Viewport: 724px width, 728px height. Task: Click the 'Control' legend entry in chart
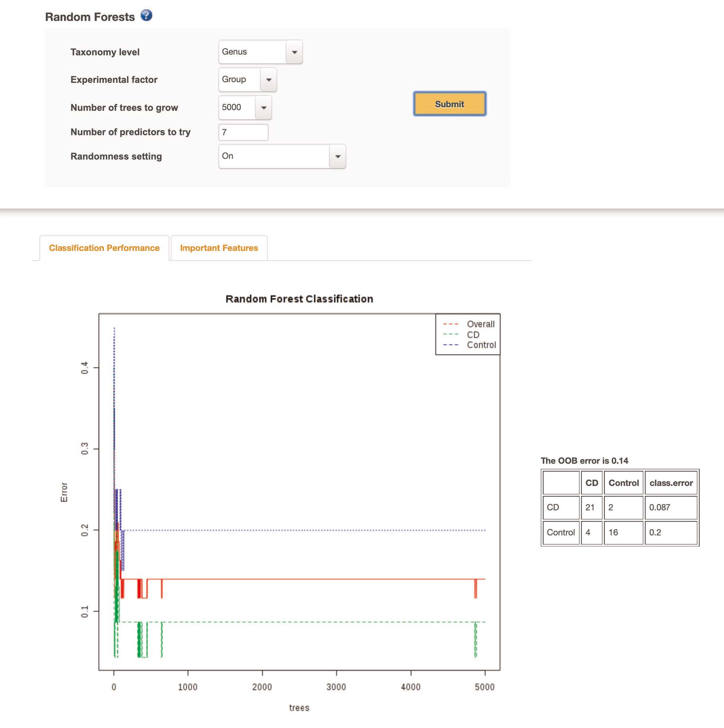(x=481, y=345)
